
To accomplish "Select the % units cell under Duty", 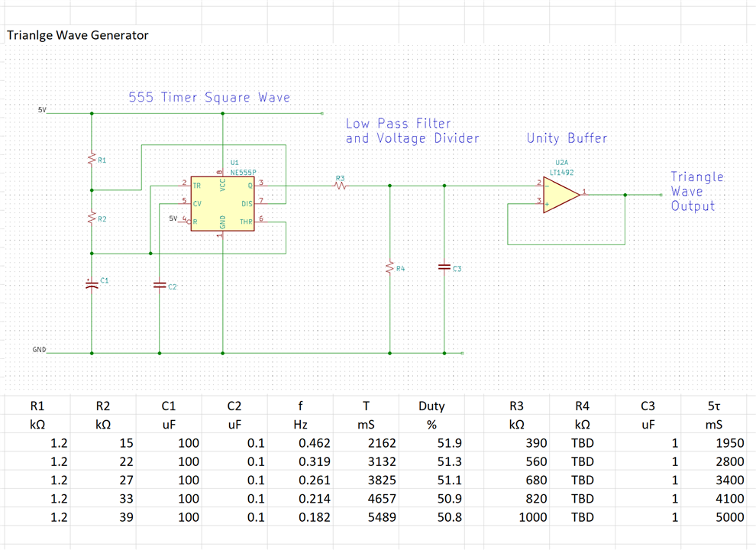I will click(x=431, y=424).
